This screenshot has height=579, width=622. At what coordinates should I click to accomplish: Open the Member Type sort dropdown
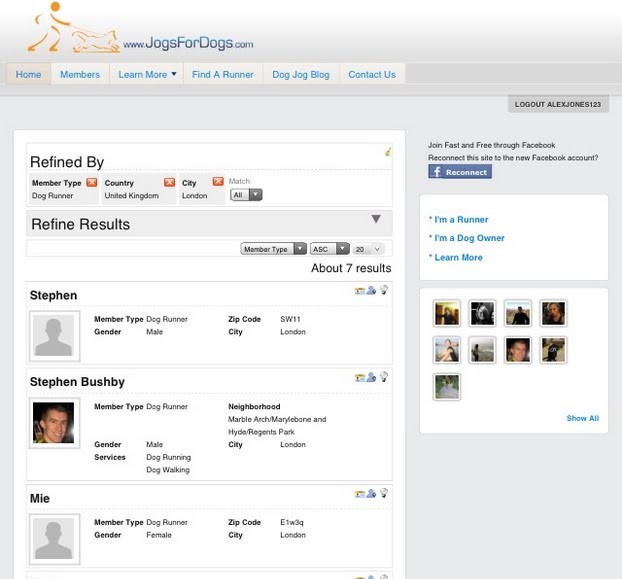click(x=273, y=249)
